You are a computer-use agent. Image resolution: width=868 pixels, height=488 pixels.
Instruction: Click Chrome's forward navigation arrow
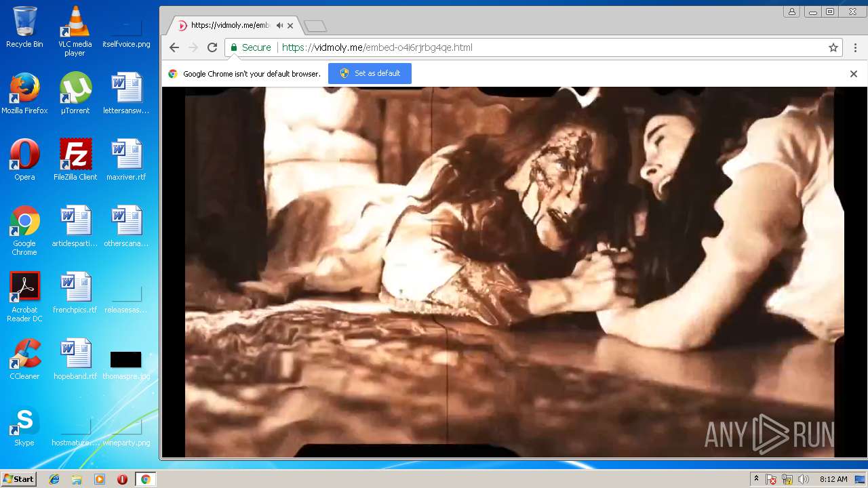(193, 47)
